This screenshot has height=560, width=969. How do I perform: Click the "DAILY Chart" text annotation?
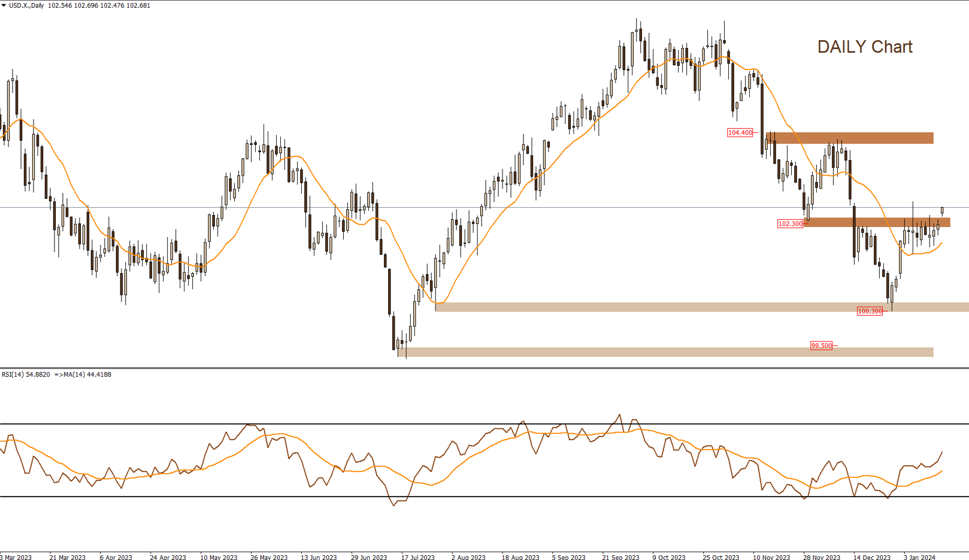coord(864,47)
